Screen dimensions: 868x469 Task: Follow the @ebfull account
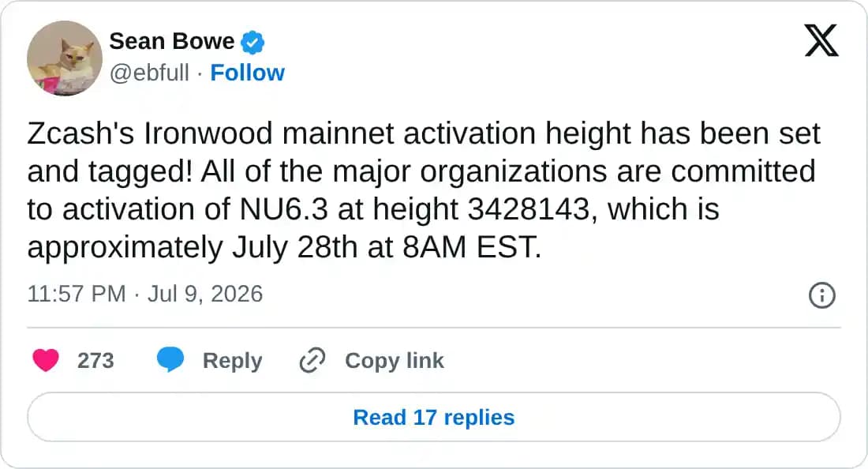[248, 73]
